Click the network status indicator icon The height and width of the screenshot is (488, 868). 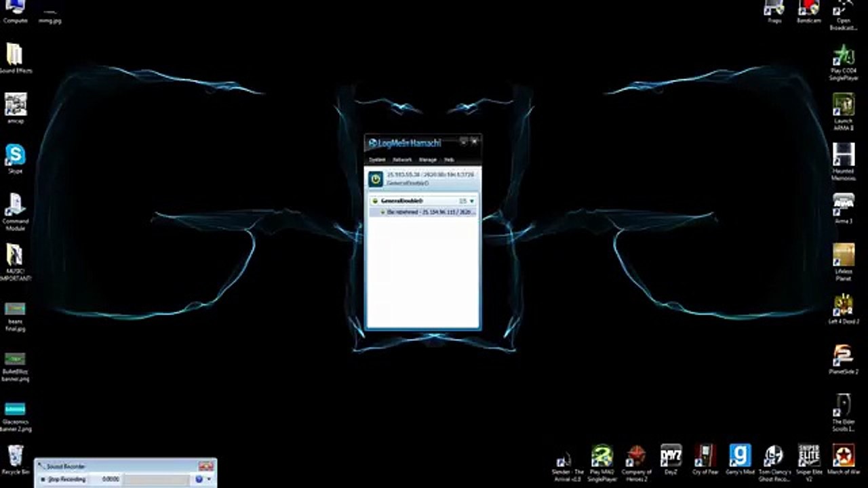pyautogui.click(x=374, y=201)
